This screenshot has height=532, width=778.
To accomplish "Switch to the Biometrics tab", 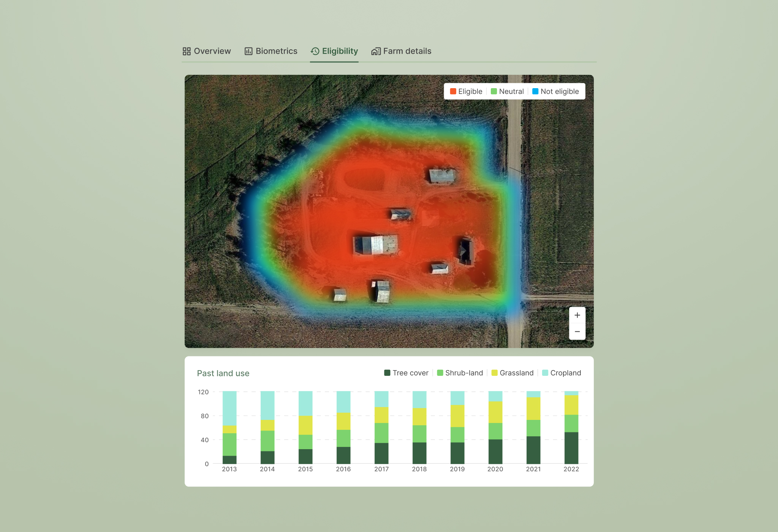I will tap(276, 51).
